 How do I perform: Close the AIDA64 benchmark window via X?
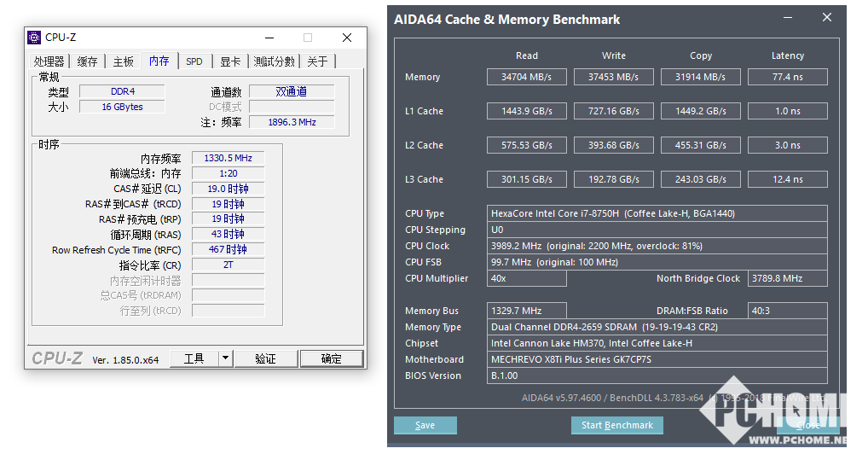coord(827,17)
